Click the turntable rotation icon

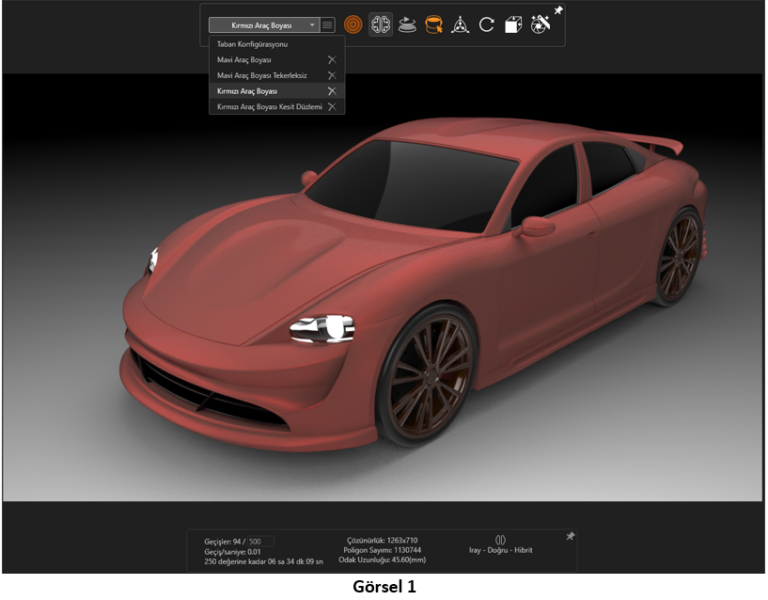click(x=407, y=25)
